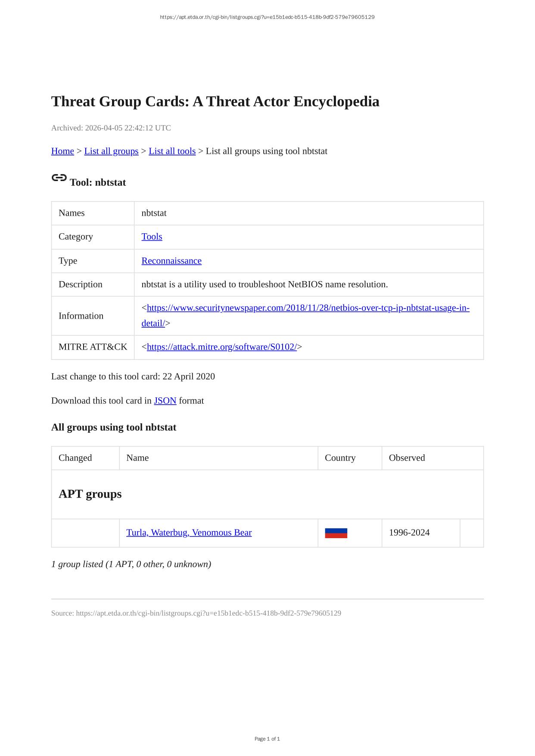Click the Russian flag in Country column

(x=336, y=533)
